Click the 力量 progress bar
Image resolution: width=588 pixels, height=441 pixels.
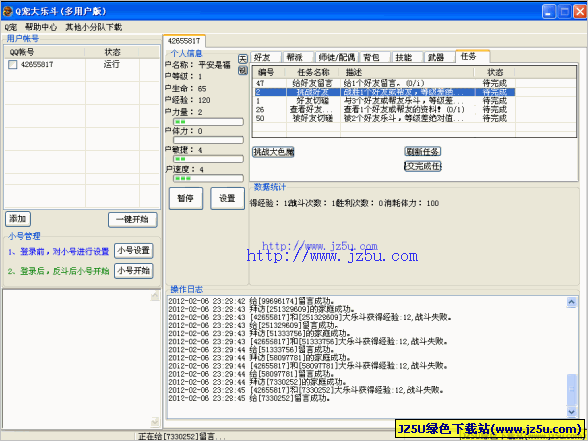coord(208,122)
